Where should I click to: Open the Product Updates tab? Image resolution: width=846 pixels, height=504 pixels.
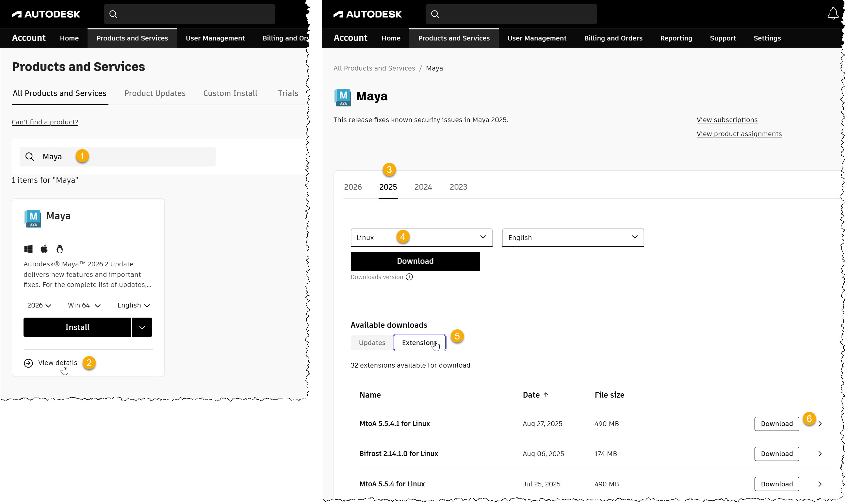point(155,93)
